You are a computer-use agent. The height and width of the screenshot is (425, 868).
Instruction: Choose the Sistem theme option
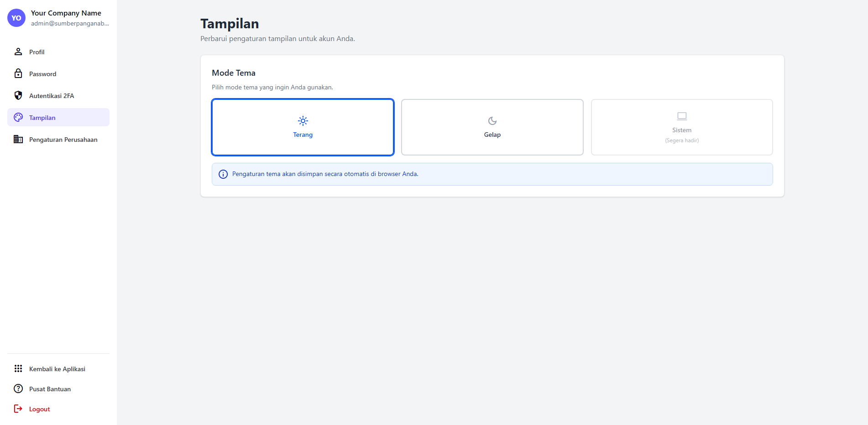[681, 127]
